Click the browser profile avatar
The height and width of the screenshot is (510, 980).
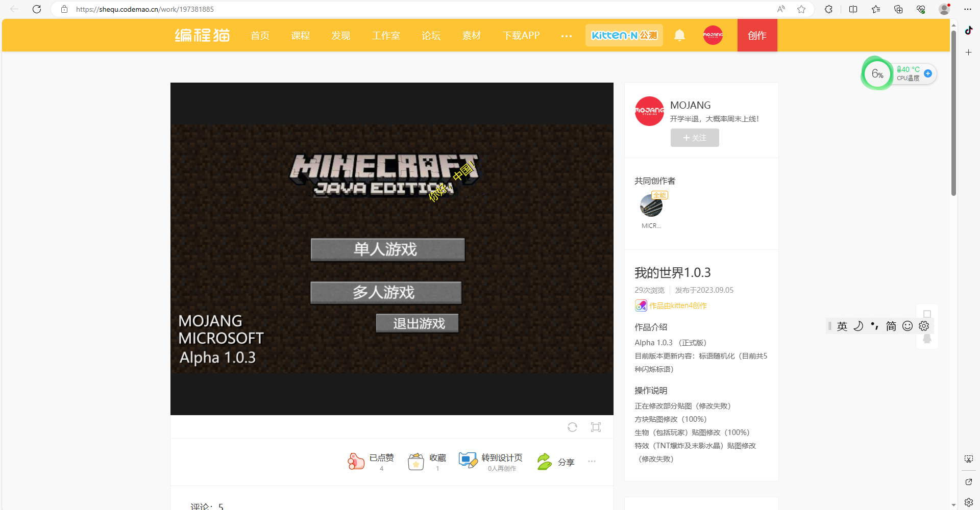coord(944,9)
